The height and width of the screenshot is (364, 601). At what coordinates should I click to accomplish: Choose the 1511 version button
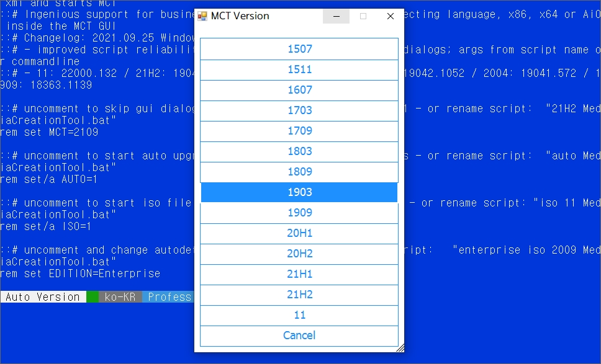pyautogui.click(x=299, y=69)
